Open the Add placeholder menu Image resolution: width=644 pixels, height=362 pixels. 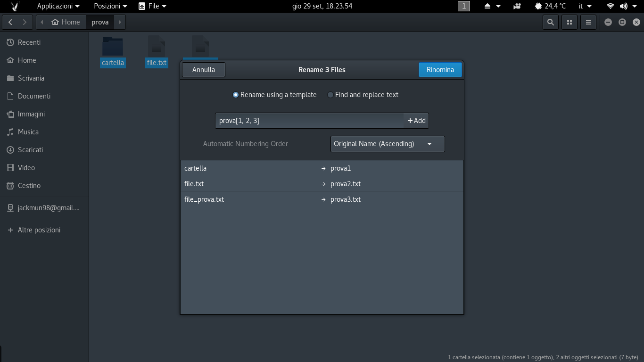click(416, 121)
